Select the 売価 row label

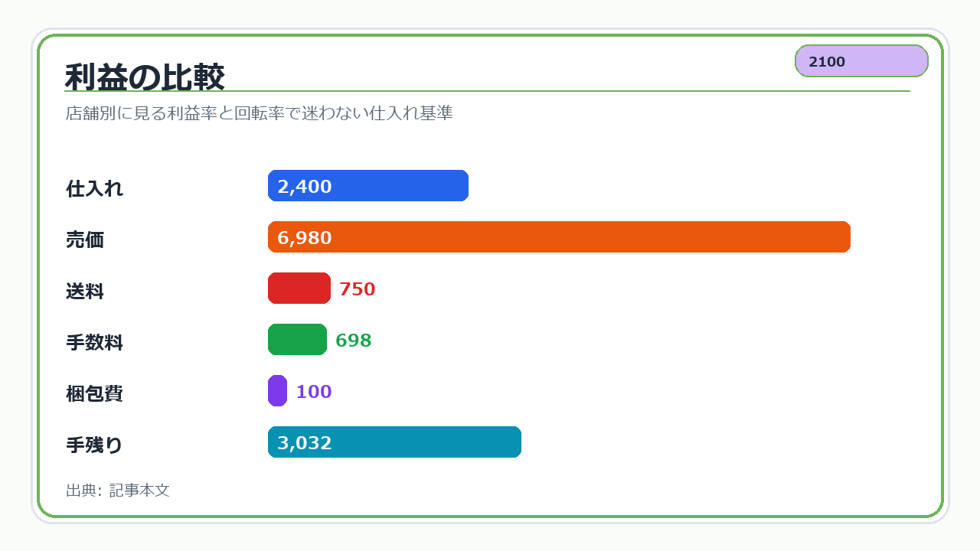point(85,240)
